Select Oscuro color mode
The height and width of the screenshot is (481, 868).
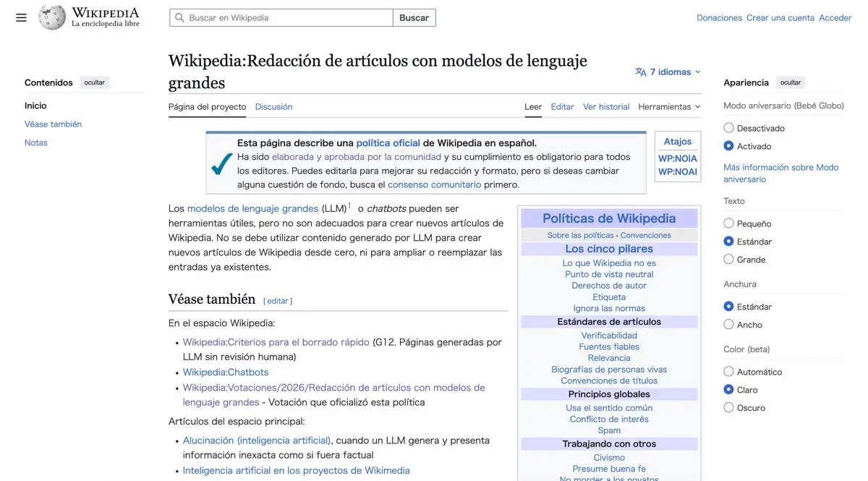728,408
